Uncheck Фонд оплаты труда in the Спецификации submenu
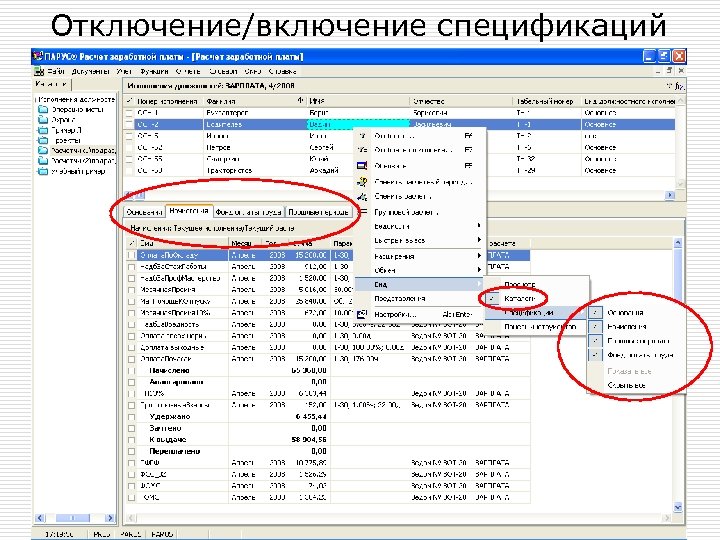Screen dimensions: 720x540 pos(595,355)
